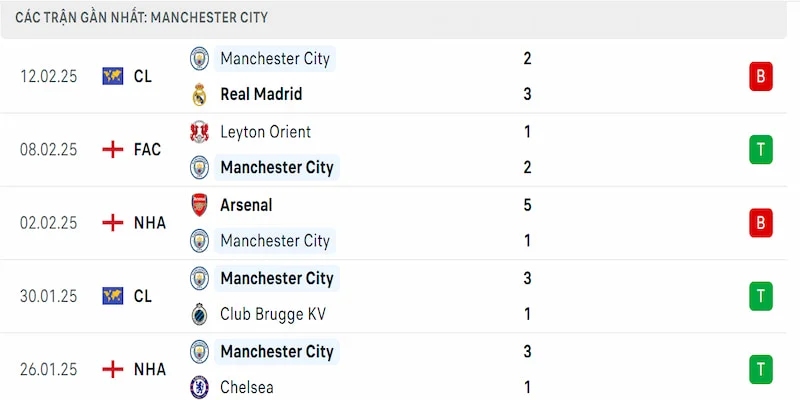Open the Real Madrid team link
Viewport: 800px width, 400px height.
[x=261, y=95]
